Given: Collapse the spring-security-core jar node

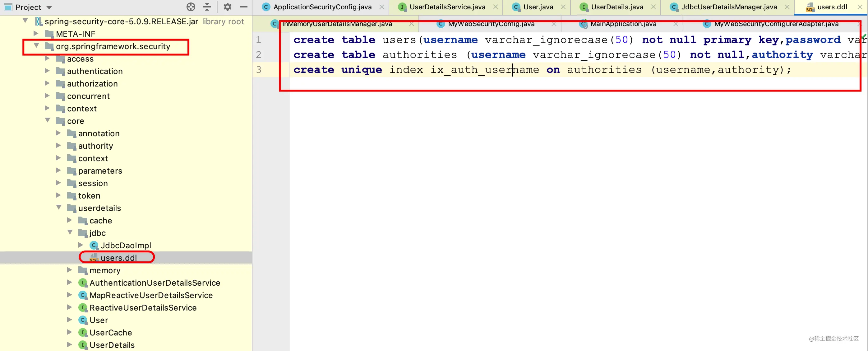Looking at the screenshot, I should point(25,21).
